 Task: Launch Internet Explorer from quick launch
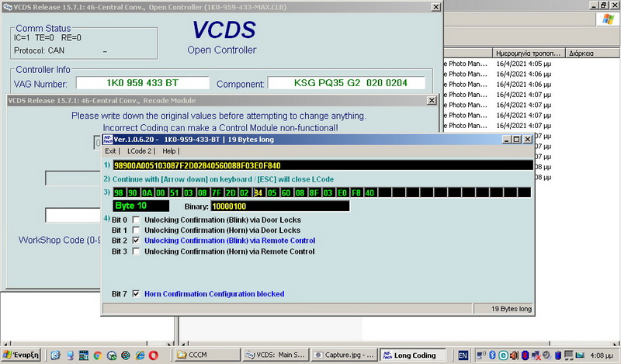[x=140, y=355]
